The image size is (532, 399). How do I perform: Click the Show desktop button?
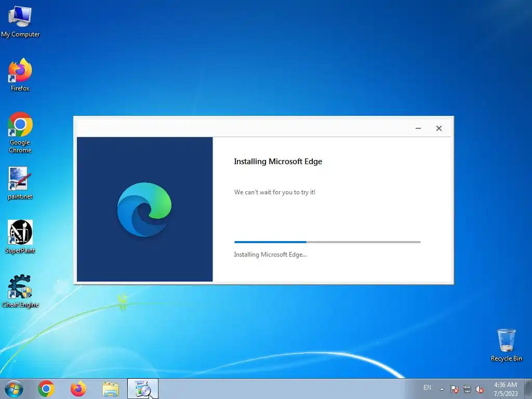529,389
